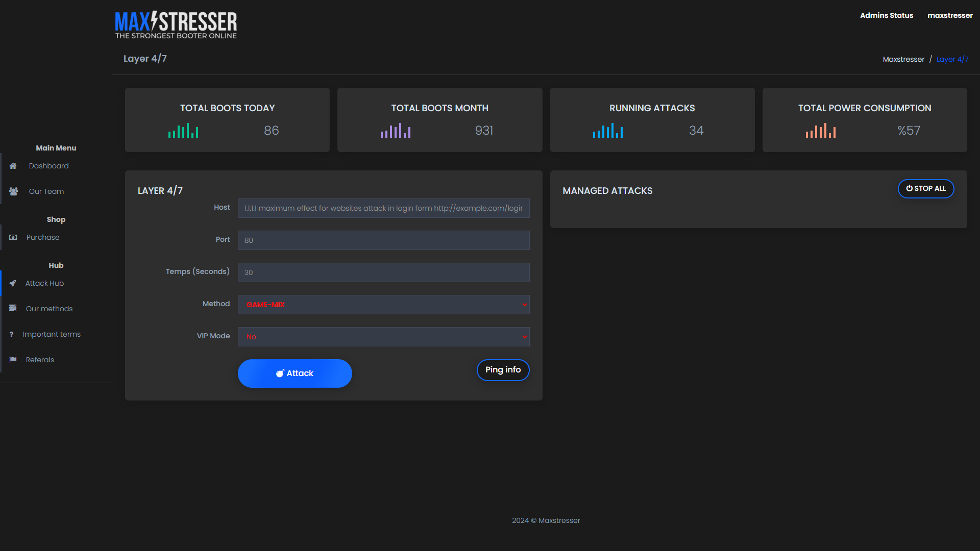Image resolution: width=980 pixels, height=551 pixels.
Task: Open the Method dropdown showing GAME-MIX
Action: coord(383,304)
